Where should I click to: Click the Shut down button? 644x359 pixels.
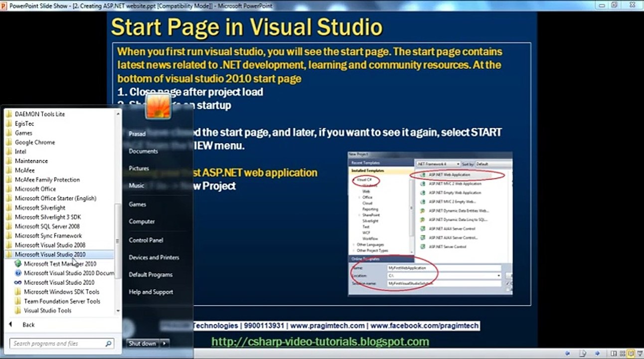point(143,343)
